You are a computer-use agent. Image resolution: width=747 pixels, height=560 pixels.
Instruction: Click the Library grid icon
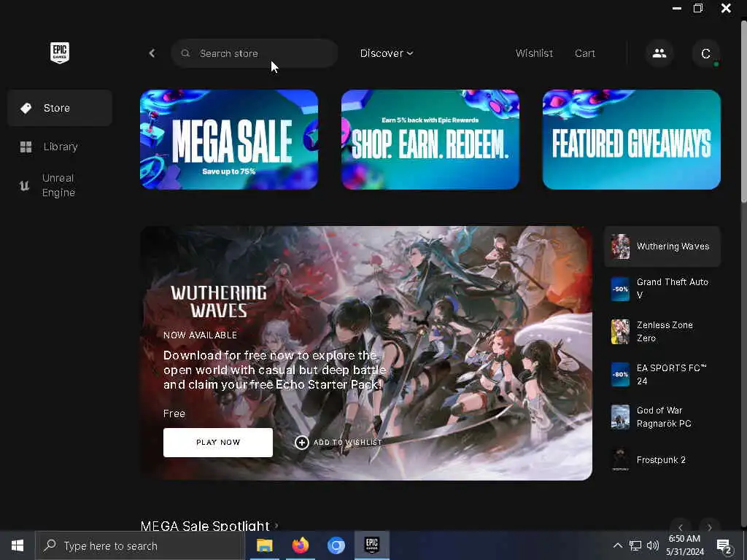26,147
